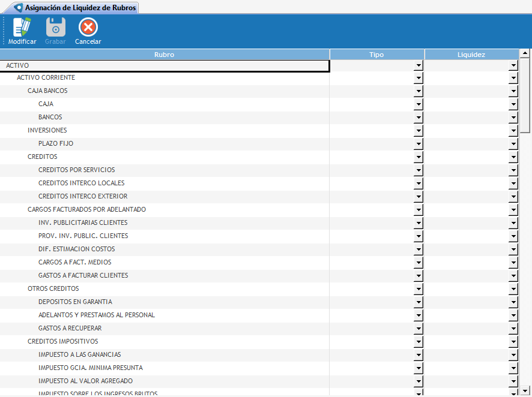Screen dimensions: 532x397
Task: Click the red Cancelar icon
Action: [88, 28]
